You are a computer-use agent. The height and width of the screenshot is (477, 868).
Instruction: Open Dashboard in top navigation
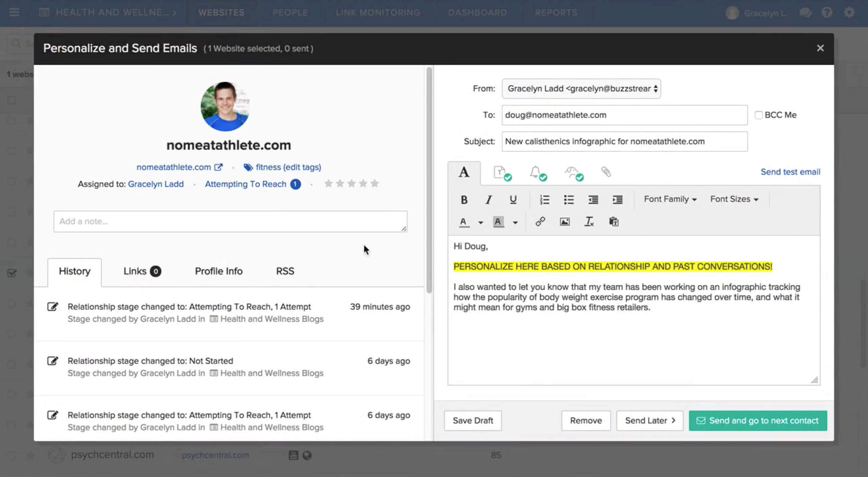pos(477,13)
